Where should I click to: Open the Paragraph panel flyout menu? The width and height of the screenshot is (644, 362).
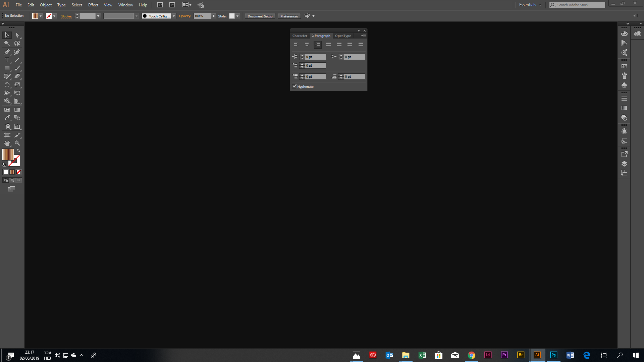click(x=364, y=36)
